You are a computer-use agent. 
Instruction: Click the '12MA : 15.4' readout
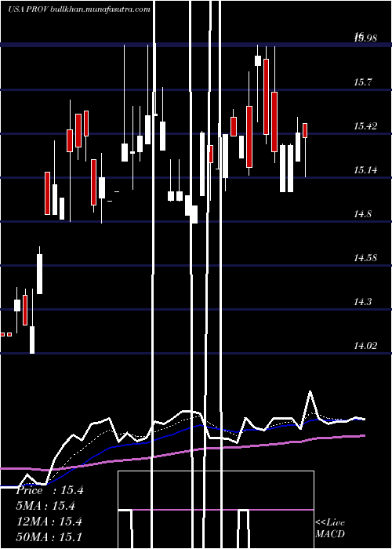[49, 521]
